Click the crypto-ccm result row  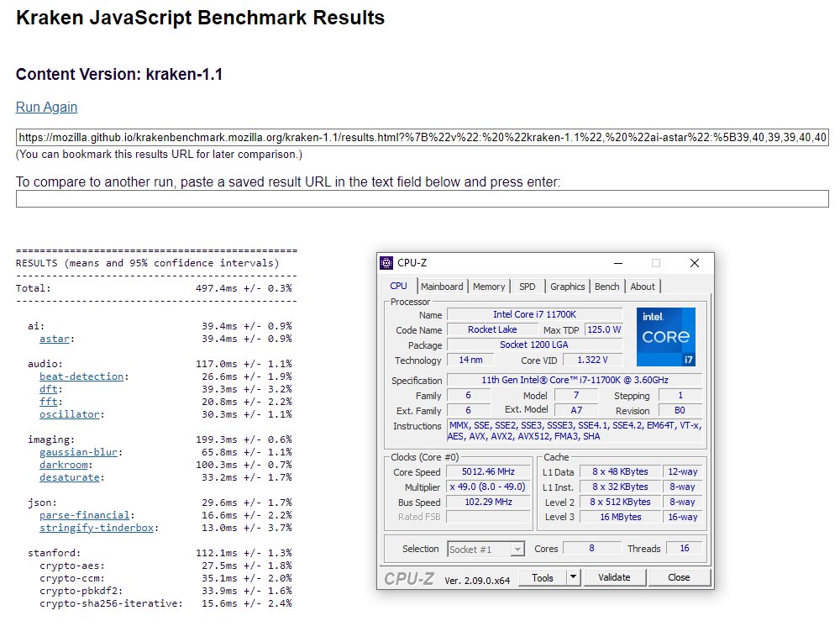click(x=165, y=578)
